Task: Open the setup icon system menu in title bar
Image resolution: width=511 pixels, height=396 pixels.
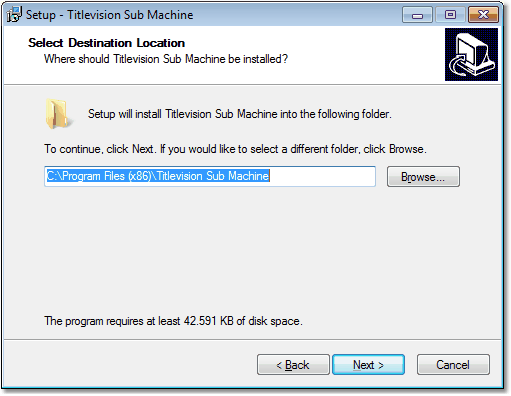Action: pyautogui.click(x=14, y=15)
